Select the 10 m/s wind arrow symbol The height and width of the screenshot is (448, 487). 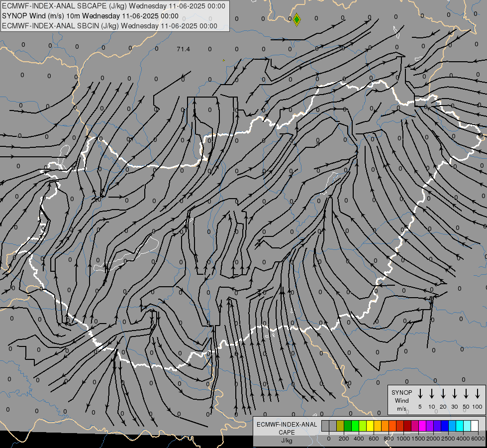click(x=432, y=394)
